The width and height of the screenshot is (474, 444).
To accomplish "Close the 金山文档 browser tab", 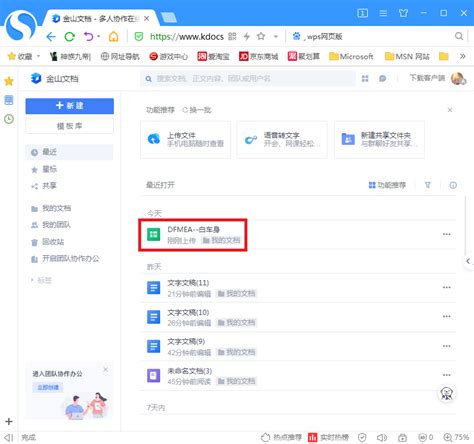I will (146, 19).
